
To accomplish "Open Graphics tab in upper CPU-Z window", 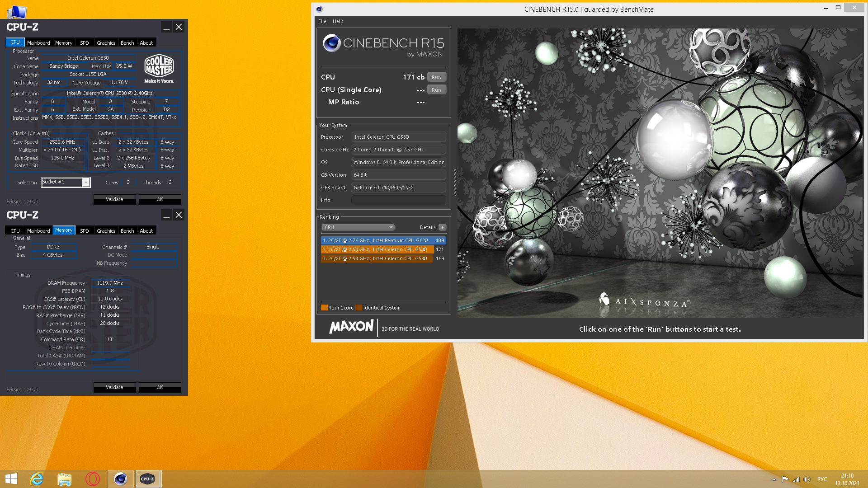I will [106, 43].
